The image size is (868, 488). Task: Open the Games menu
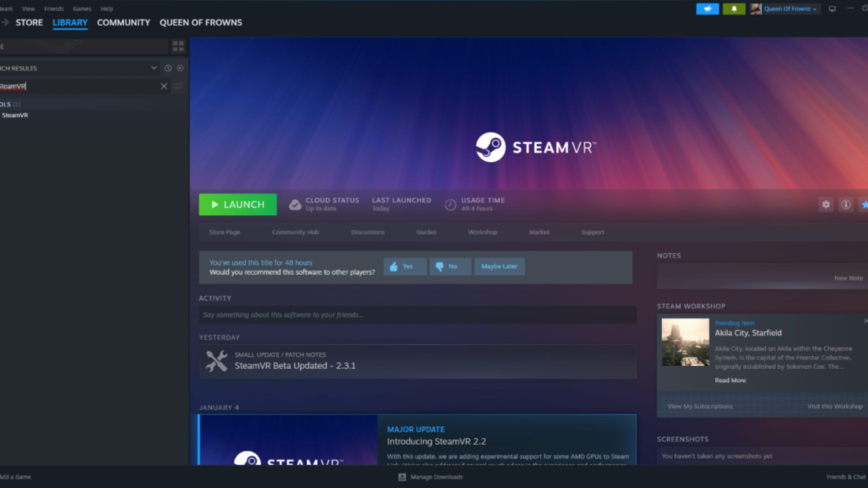(82, 9)
